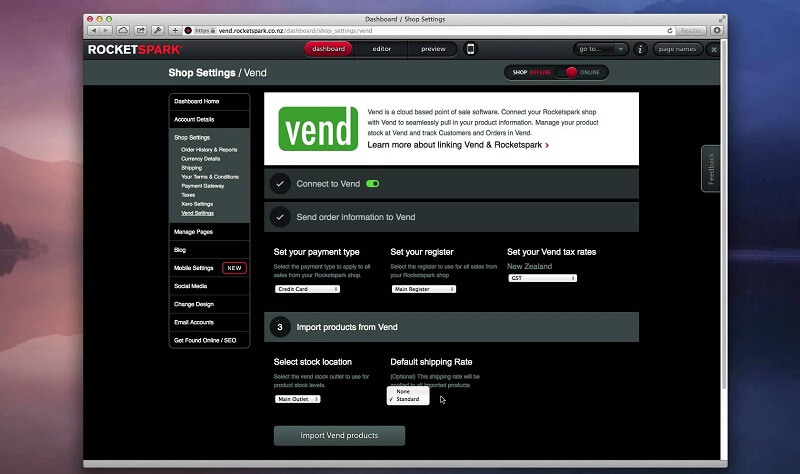Open the Main Outlet stock location dropdown
The height and width of the screenshot is (474, 800).
pyautogui.click(x=298, y=399)
